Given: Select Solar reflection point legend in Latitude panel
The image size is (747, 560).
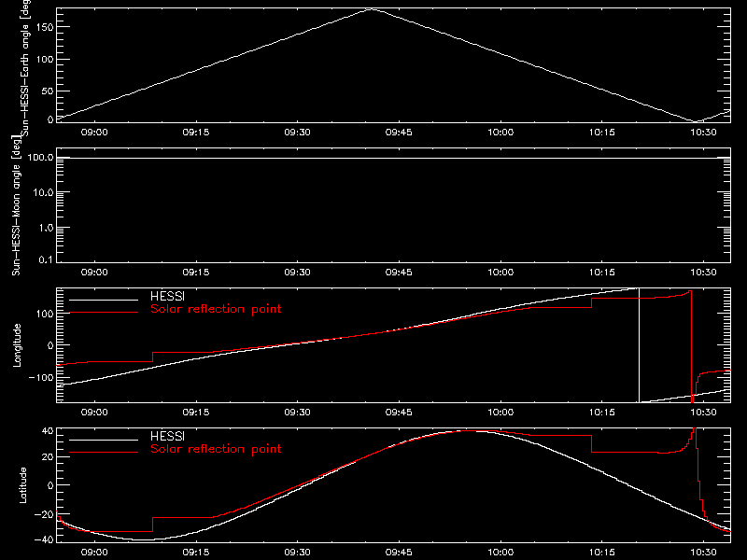Looking at the screenshot, I should point(216,449).
